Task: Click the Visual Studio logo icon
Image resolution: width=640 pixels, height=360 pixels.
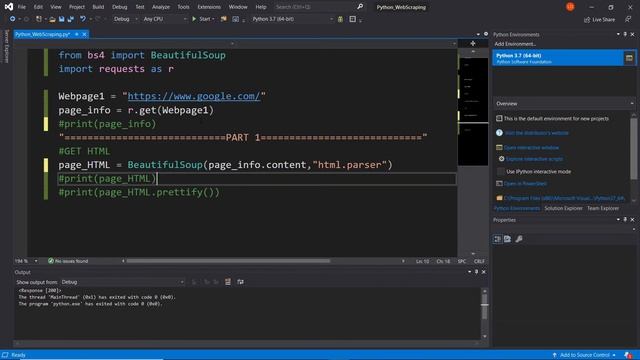Action: click(9, 7)
